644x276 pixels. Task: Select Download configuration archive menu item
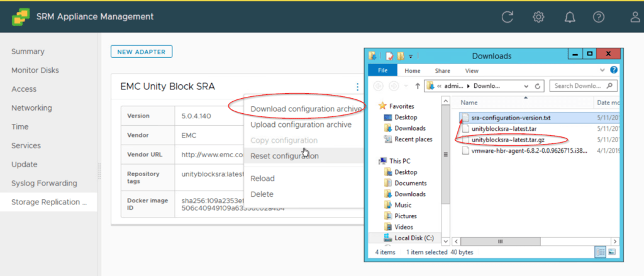click(306, 109)
